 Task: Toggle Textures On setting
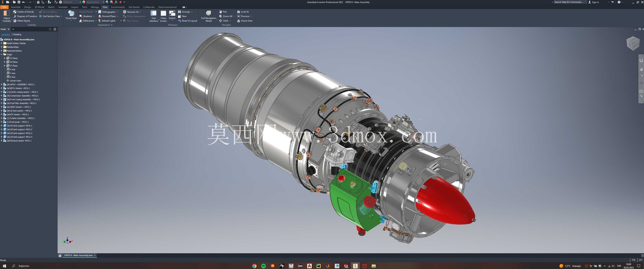pyautogui.click(x=131, y=12)
